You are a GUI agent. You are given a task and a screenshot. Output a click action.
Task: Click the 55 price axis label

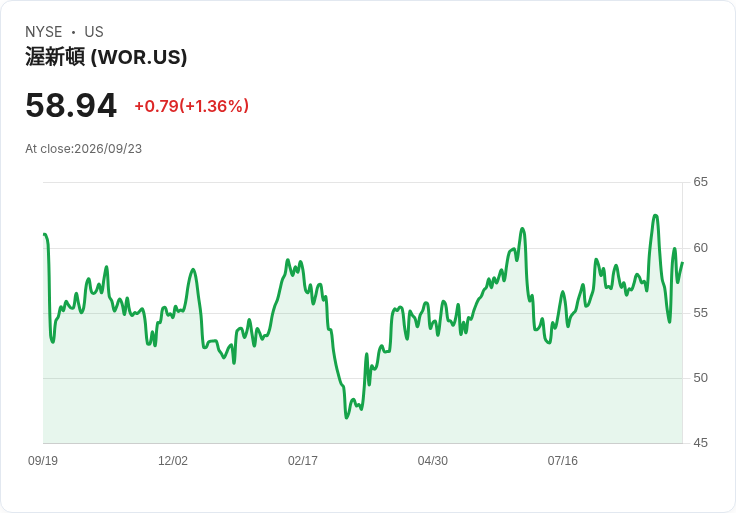click(700, 313)
